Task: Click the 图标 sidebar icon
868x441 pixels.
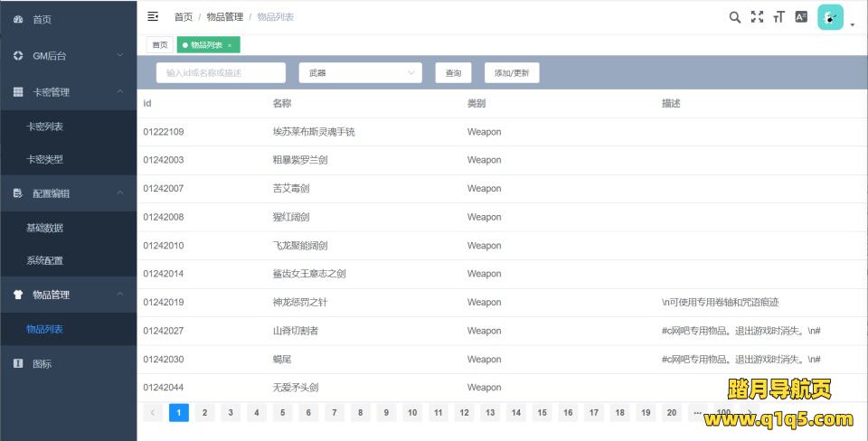Action: click(18, 363)
